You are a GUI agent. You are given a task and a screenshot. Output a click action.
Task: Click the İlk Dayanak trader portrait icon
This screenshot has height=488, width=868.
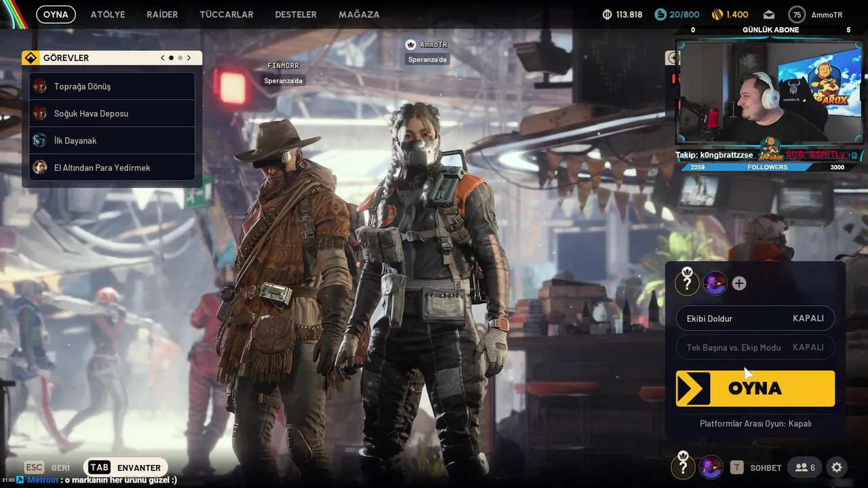40,140
